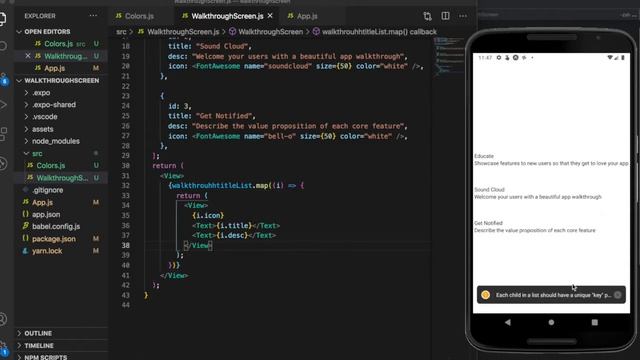This screenshot has height=360, width=640.
Task: Click WalkthroughScreen.js breadcrumb segment
Action: click(x=182, y=31)
